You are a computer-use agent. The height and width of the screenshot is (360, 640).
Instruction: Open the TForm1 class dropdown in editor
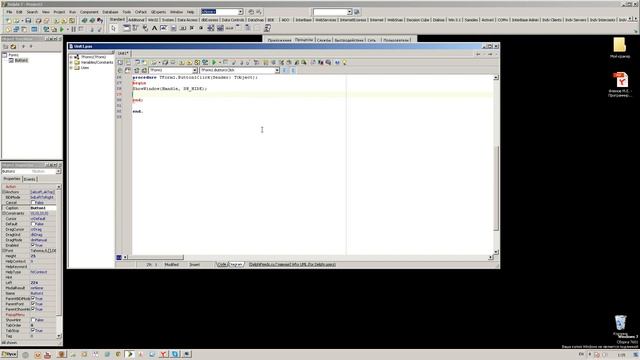click(195, 70)
